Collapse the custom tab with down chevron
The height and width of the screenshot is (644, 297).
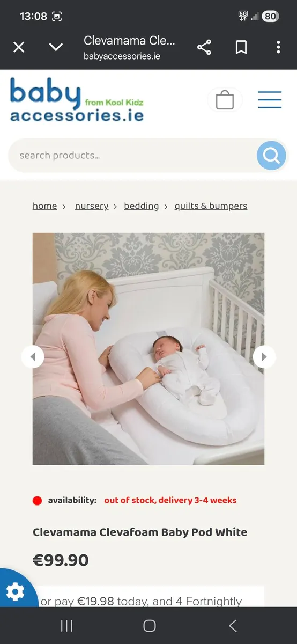[56, 47]
